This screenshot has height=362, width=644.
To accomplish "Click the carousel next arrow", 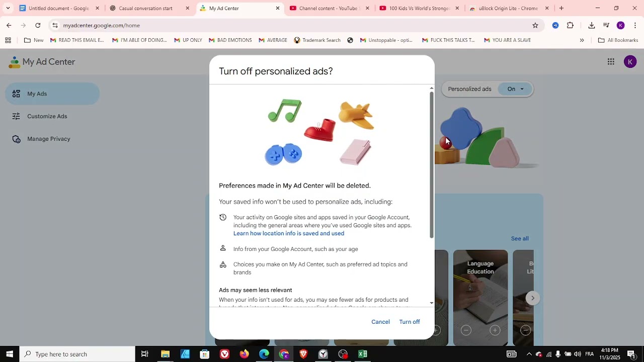I will 532,298.
